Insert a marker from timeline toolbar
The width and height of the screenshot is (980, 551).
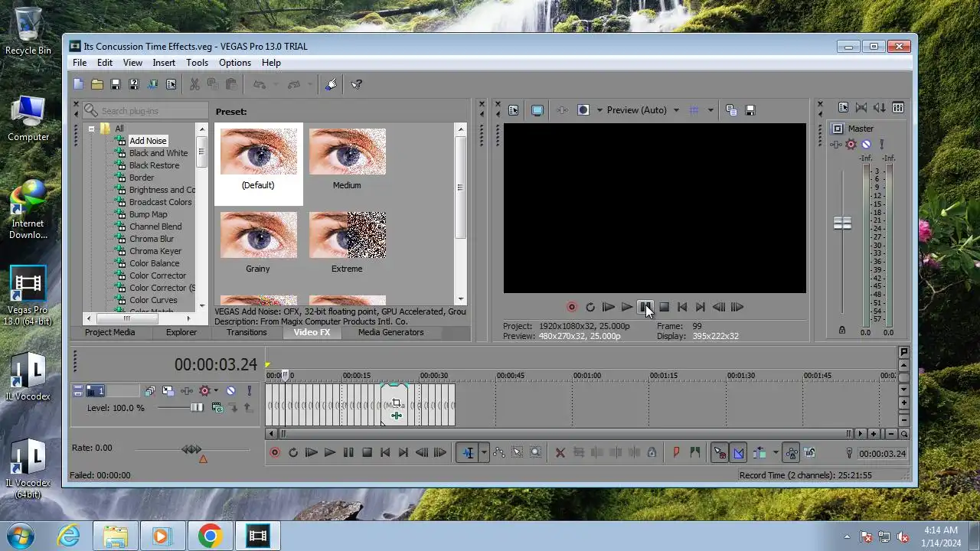[676, 453]
